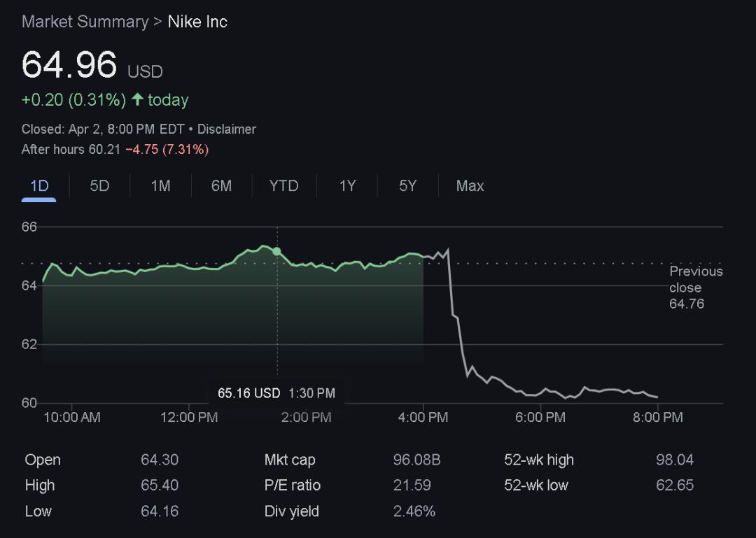Open the Market Summary breadcrumb link
The height and width of the screenshot is (538, 756).
click(85, 22)
